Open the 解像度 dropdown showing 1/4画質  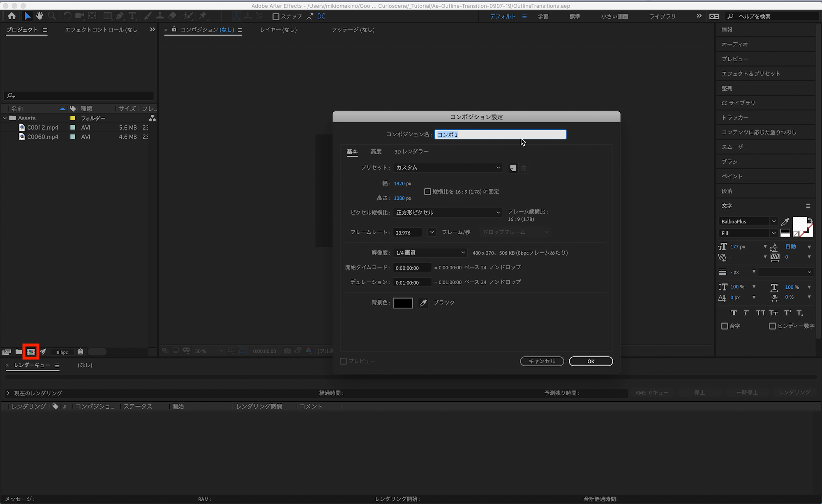429,253
